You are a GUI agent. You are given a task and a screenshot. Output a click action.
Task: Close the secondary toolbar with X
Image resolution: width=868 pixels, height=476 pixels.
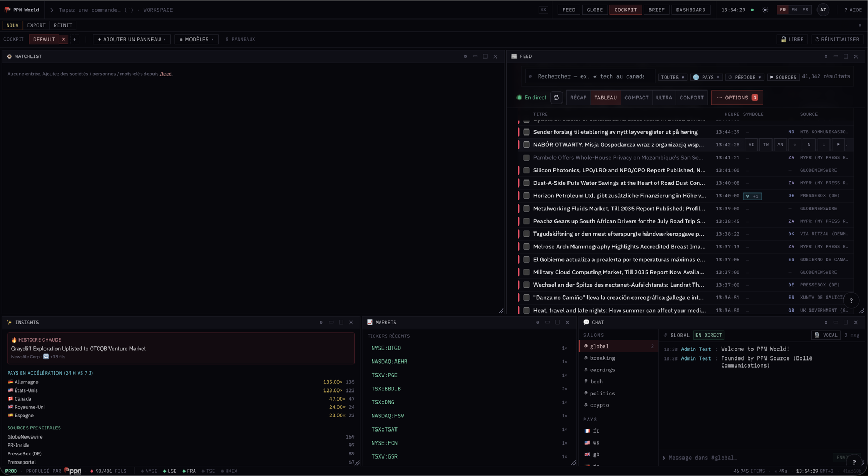click(x=860, y=25)
